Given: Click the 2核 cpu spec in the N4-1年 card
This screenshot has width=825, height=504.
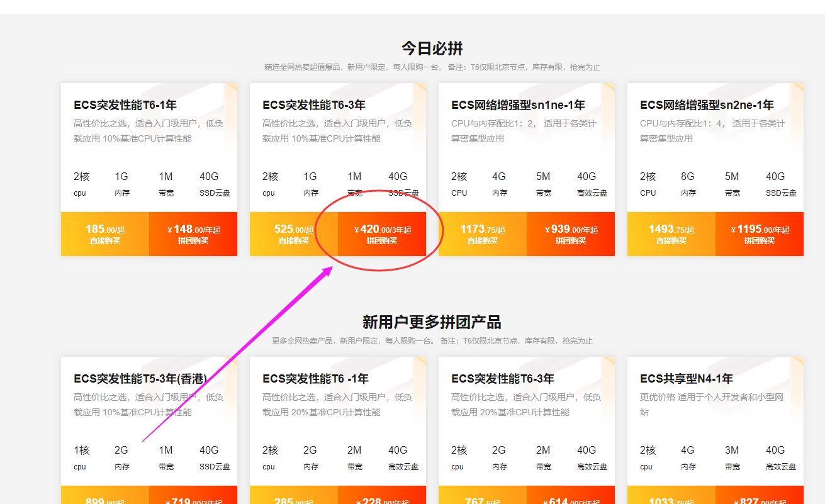Looking at the screenshot, I should click(x=648, y=457).
